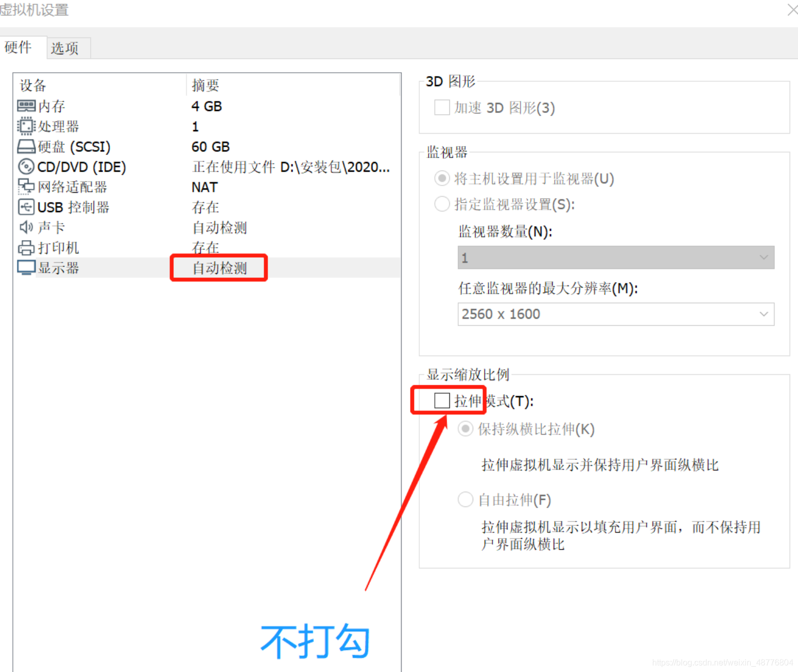Select the CD/DVD (IDE) device row
Screen dimensions: 798x672
(208, 167)
